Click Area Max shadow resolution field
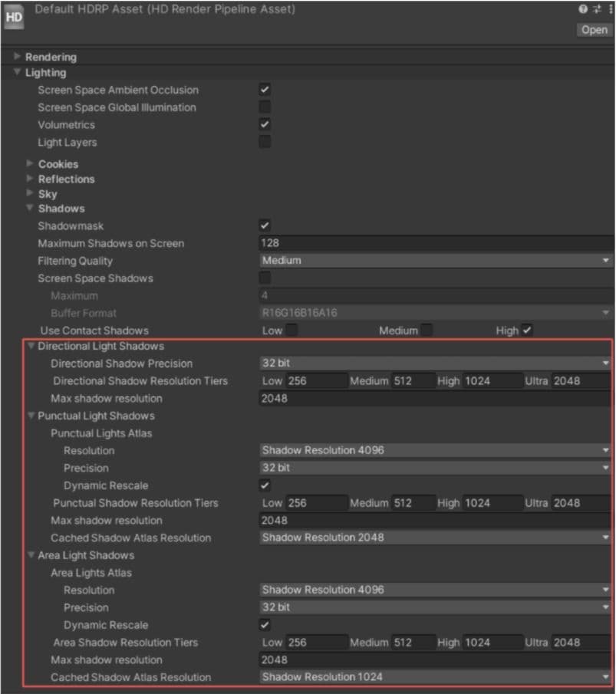616x694 pixels. coord(435,660)
